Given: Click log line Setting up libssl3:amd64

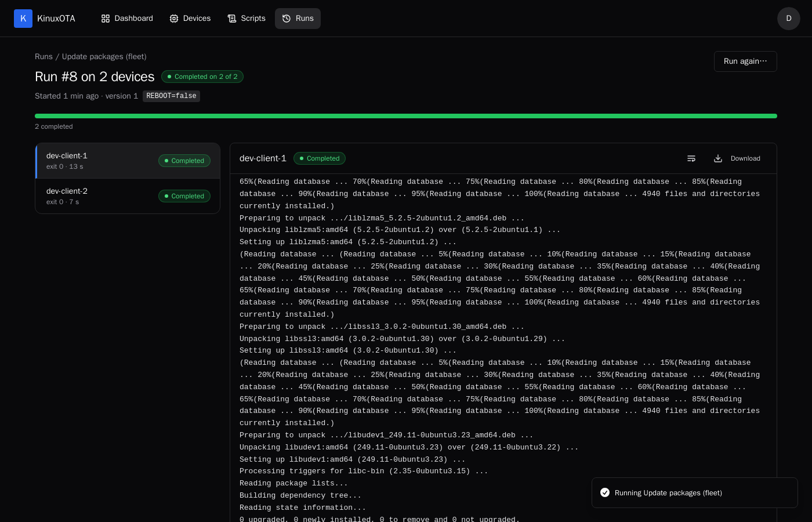Looking at the screenshot, I should (348, 350).
